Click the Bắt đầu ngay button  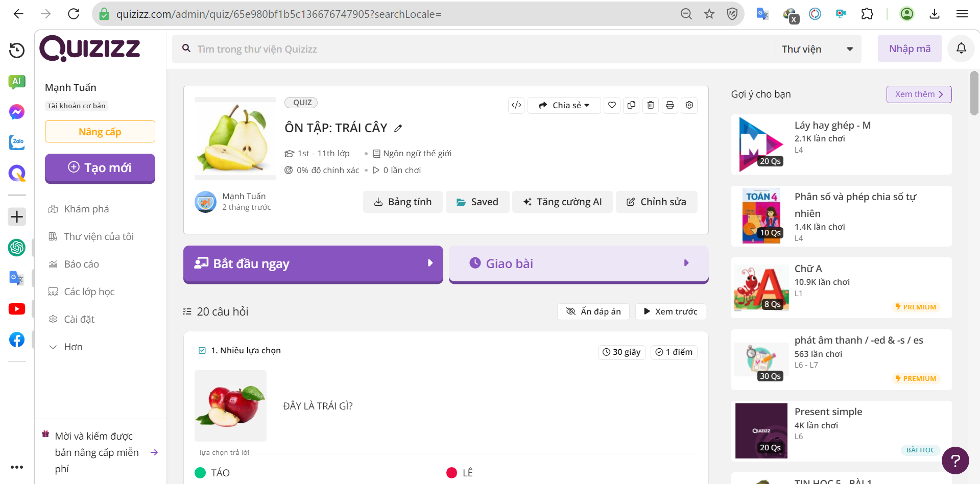[313, 264]
